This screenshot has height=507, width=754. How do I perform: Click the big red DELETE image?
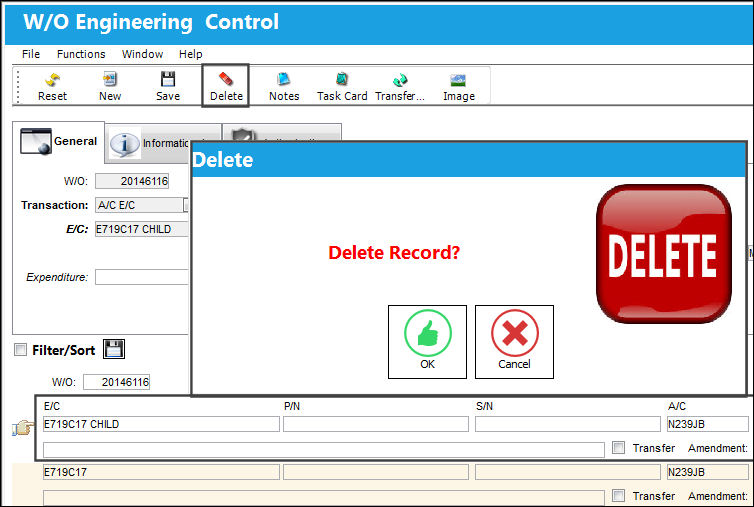tap(664, 254)
